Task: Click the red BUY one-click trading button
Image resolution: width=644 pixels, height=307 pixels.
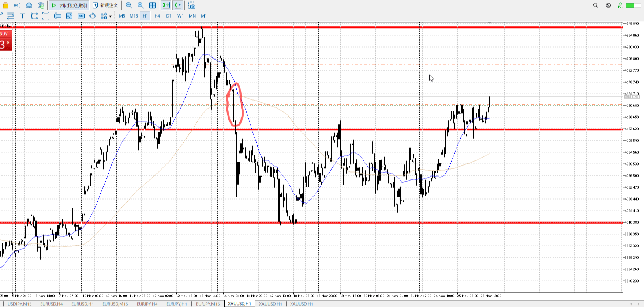Action: [6, 40]
